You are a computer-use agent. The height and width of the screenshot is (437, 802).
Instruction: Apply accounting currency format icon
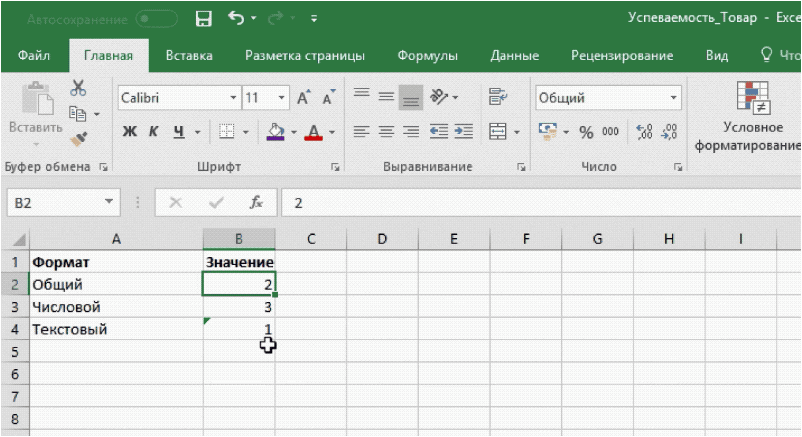pos(547,132)
